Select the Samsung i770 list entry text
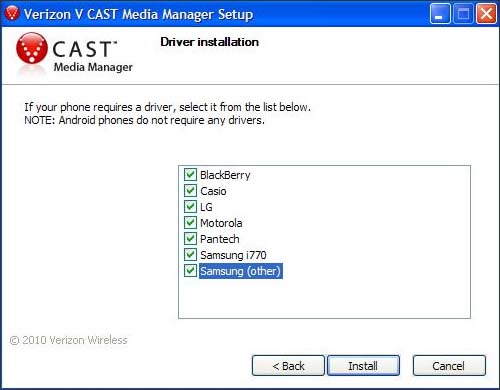500x390 pixels. pyautogui.click(x=233, y=255)
